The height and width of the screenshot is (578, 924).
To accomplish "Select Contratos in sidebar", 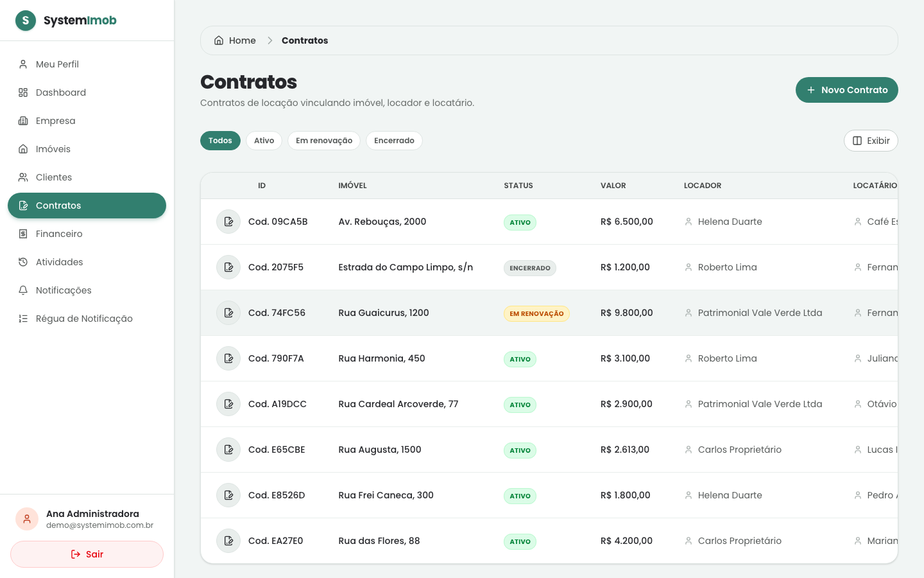I will click(87, 206).
